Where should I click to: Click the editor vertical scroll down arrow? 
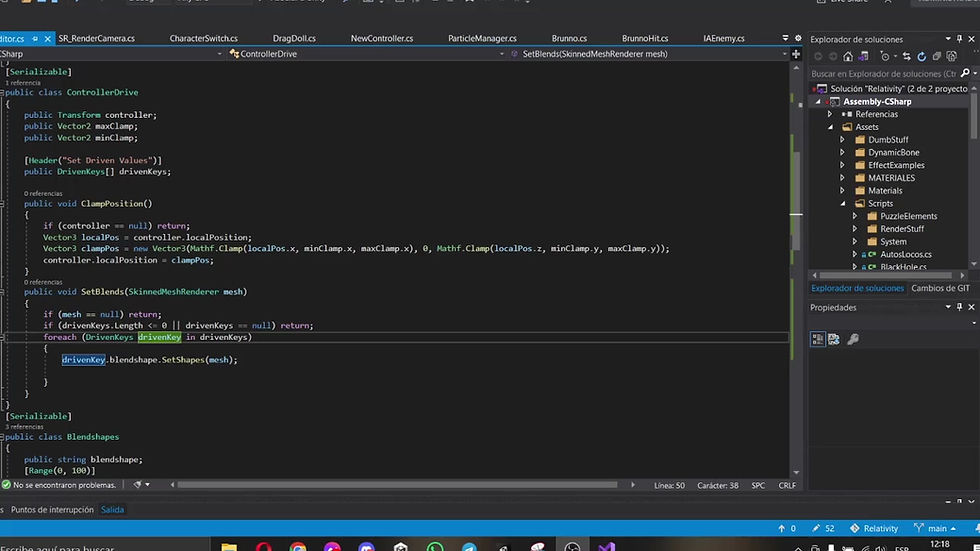(x=796, y=473)
